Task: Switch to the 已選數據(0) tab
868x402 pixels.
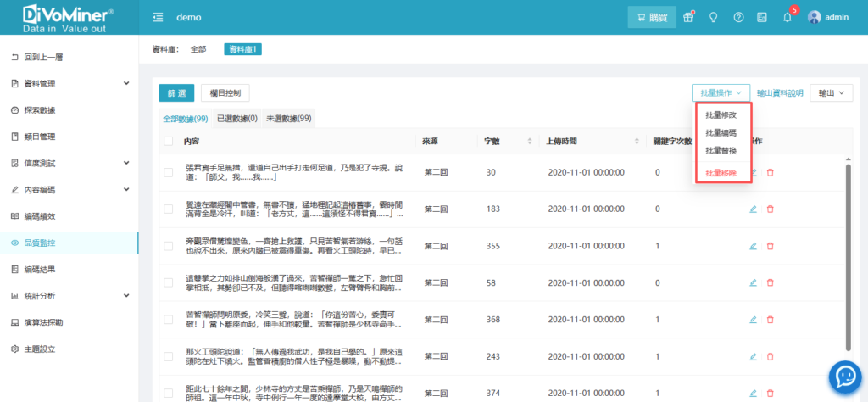Action: pos(237,119)
